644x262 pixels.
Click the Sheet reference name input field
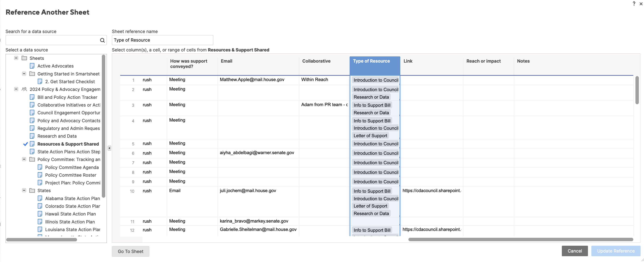[163, 40]
